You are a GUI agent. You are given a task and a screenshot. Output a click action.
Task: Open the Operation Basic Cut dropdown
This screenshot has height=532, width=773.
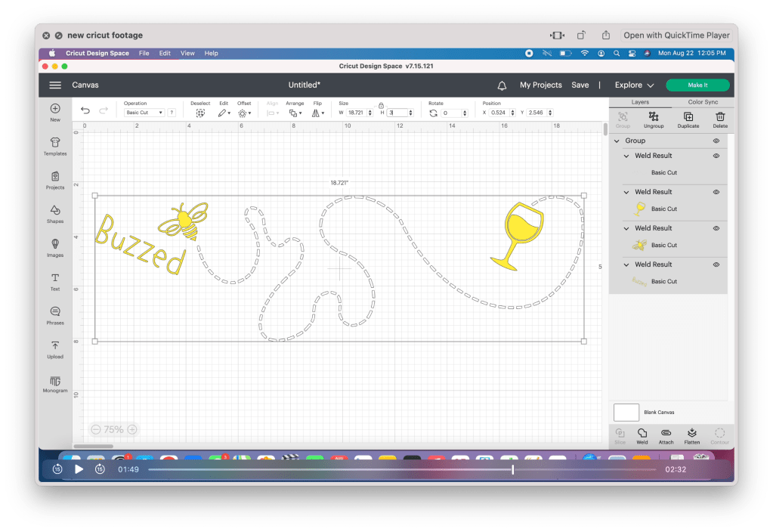pos(144,113)
